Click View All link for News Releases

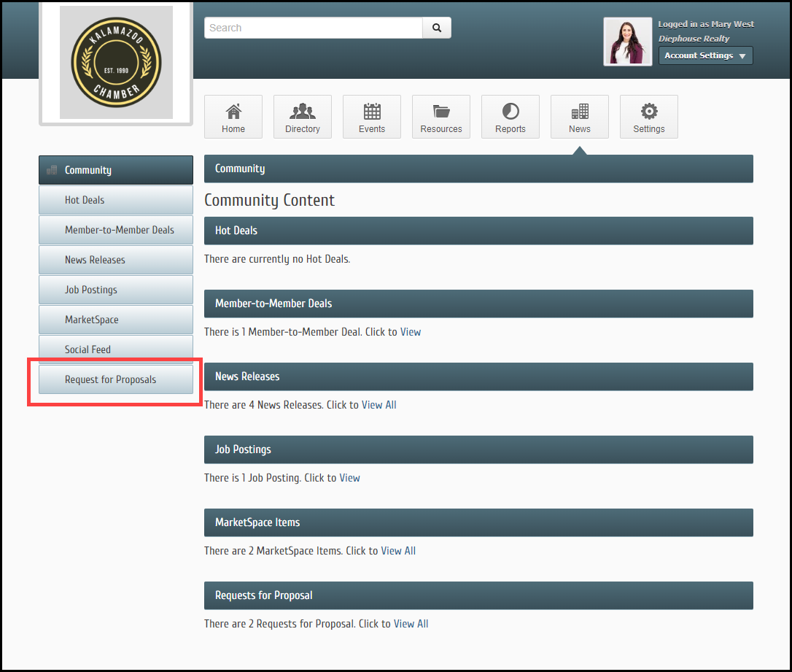pos(379,405)
